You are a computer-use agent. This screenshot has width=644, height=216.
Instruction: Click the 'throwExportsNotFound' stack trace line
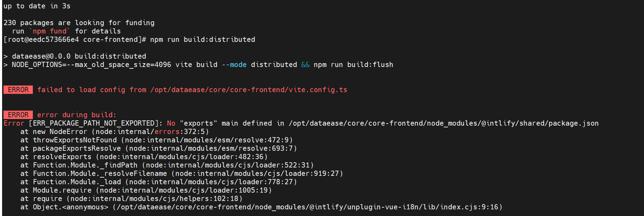point(157,140)
